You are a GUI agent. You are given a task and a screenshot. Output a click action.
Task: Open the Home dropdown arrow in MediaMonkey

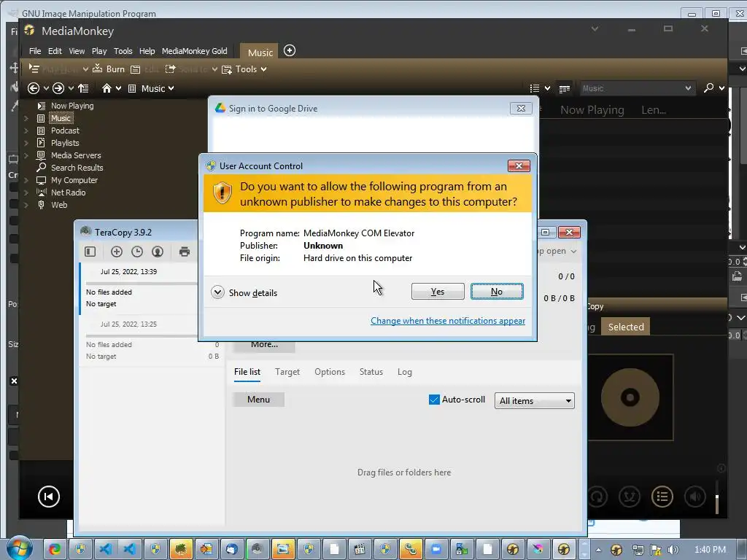118,88
